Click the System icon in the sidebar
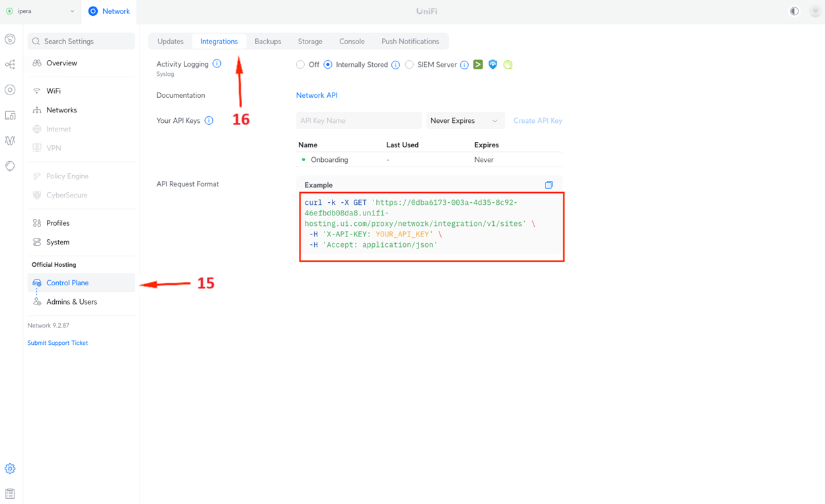 point(37,242)
